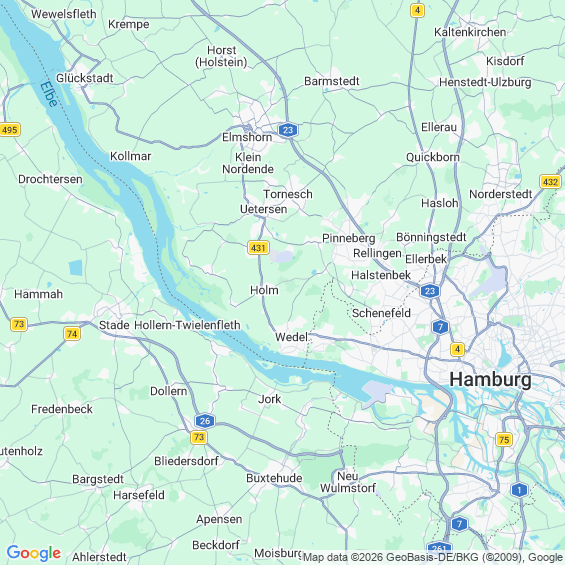Screen dimensions: 565x565
Task: Click the A1 highway shield
Action: click(519, 490)
